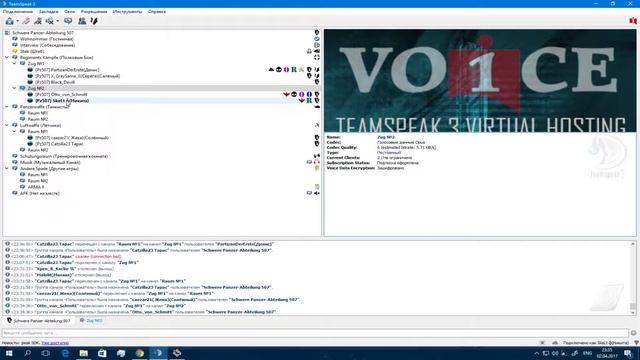Click the last toolbar icon after Contacts

94,21
